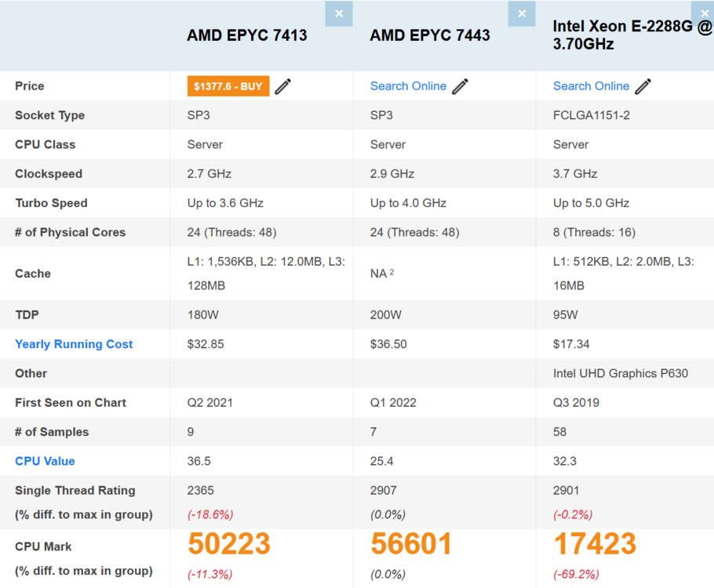Viewport: 714px width, 588px height.
Task: Search Online price for EPYC 7443
Action: (x=408, y=86)
